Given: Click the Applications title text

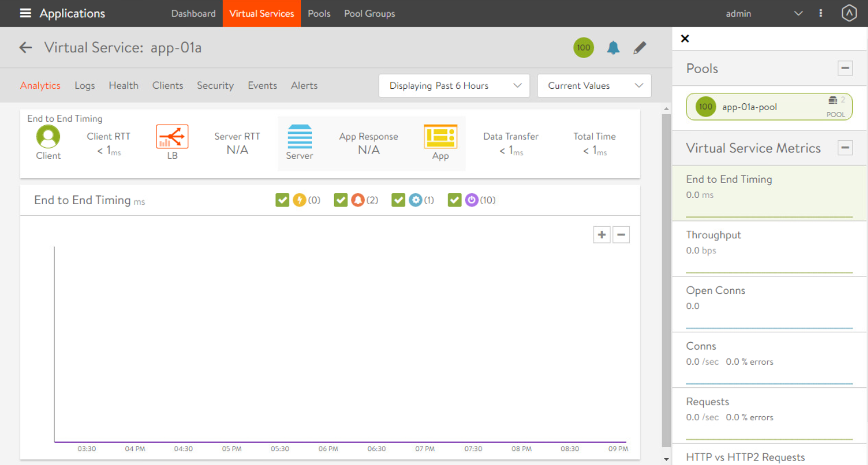Looking at the screenshot, I should [x=72, y=13].
